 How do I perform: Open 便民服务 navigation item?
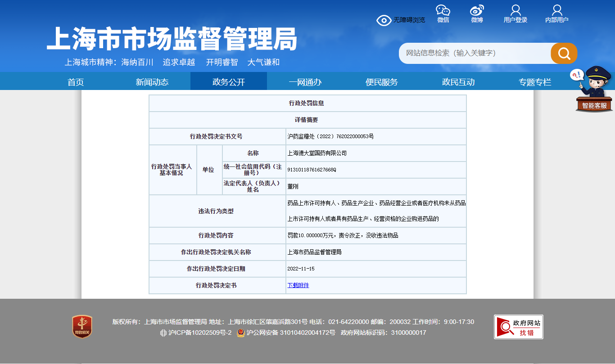tap(382, 82)
